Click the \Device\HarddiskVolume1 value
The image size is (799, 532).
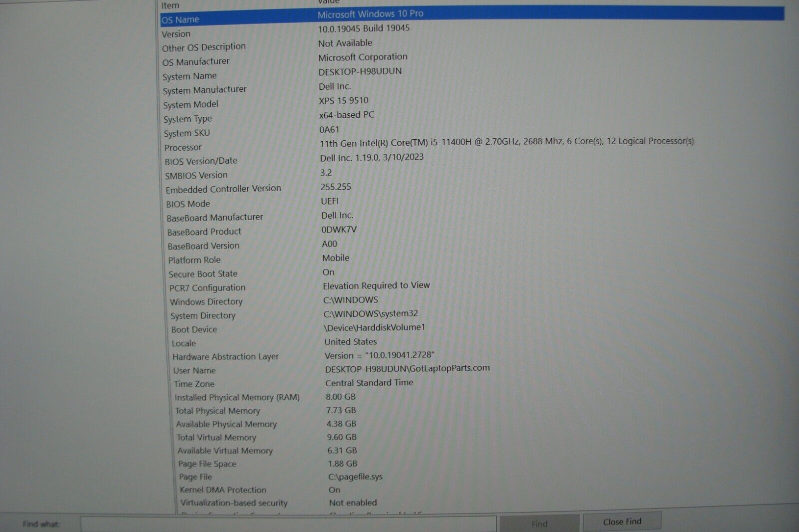coord(375,328)
